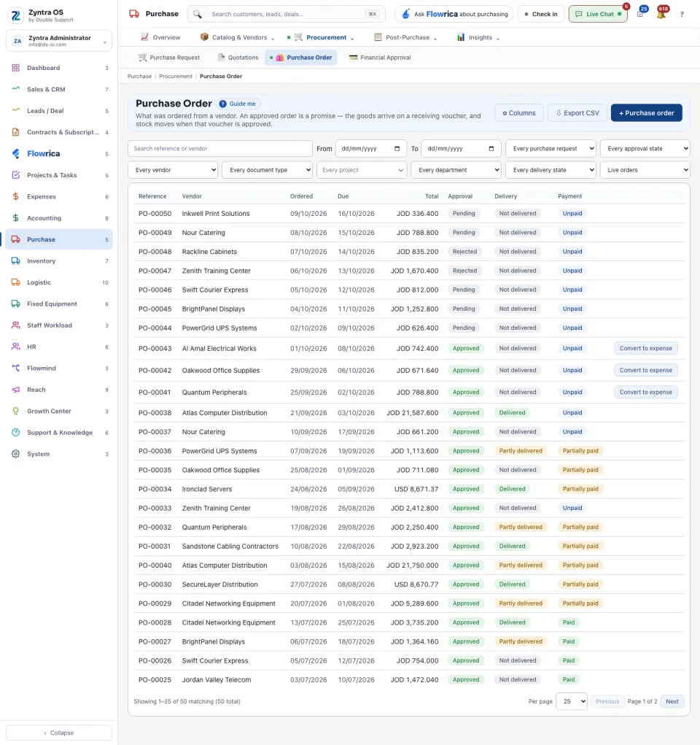Screen dimensions: 700x745
Task: Click Ask Flowrica about purchasing
Action: (454, 15)
